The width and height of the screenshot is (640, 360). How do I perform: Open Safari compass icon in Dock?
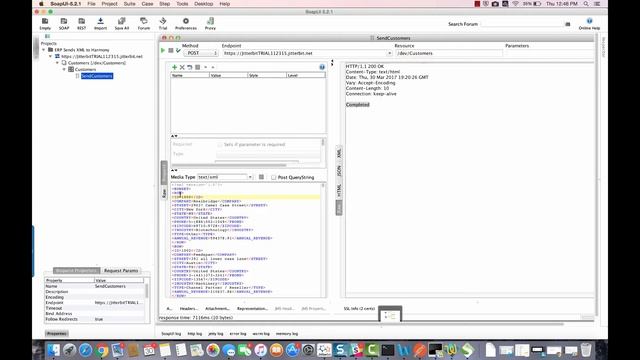[85, 350]
